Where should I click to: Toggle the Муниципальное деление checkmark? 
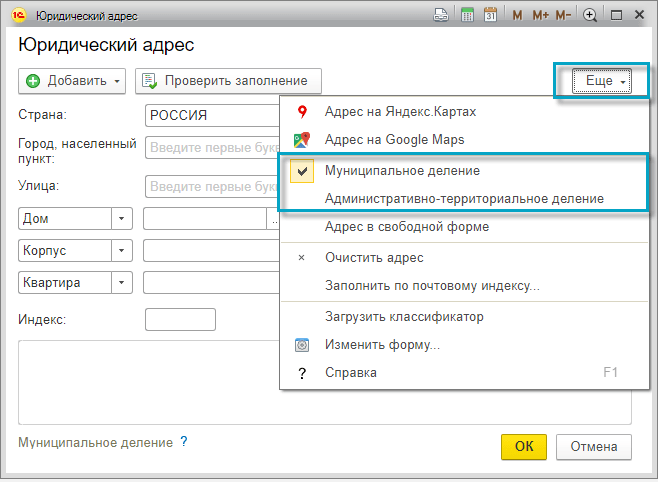click(x=302, y=171)
